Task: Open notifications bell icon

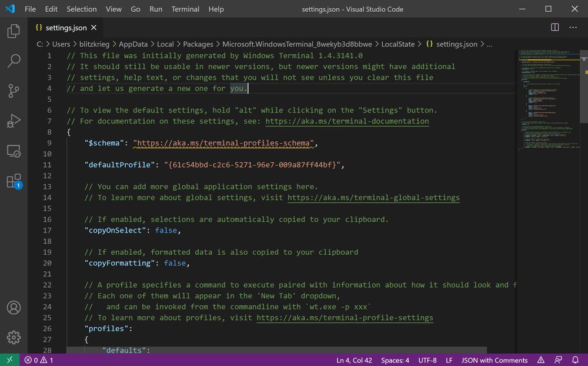Action: click(575, 360)
